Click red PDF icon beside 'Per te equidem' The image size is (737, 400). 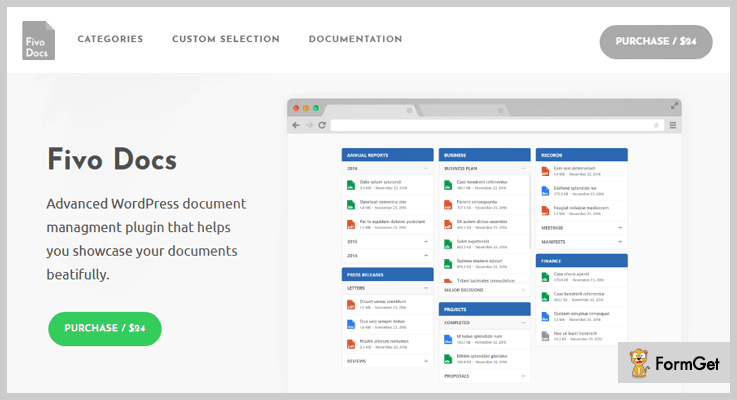click(351, 225)
